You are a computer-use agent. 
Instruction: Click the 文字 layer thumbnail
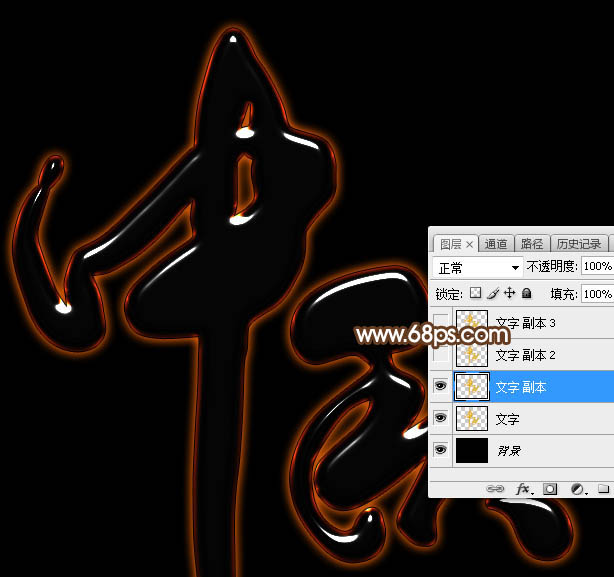(x=472, y=418)
